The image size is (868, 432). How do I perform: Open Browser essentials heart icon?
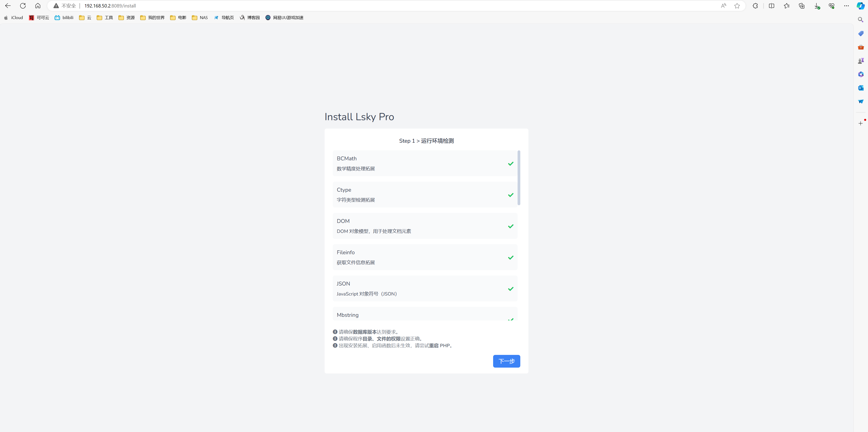[x=832, y=6]
